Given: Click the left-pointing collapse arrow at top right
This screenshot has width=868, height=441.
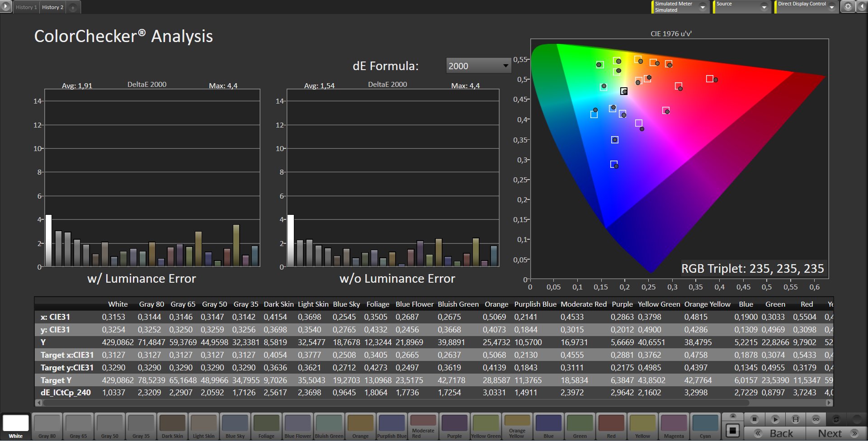Looking at the screenshot, I should pos(862,7).
